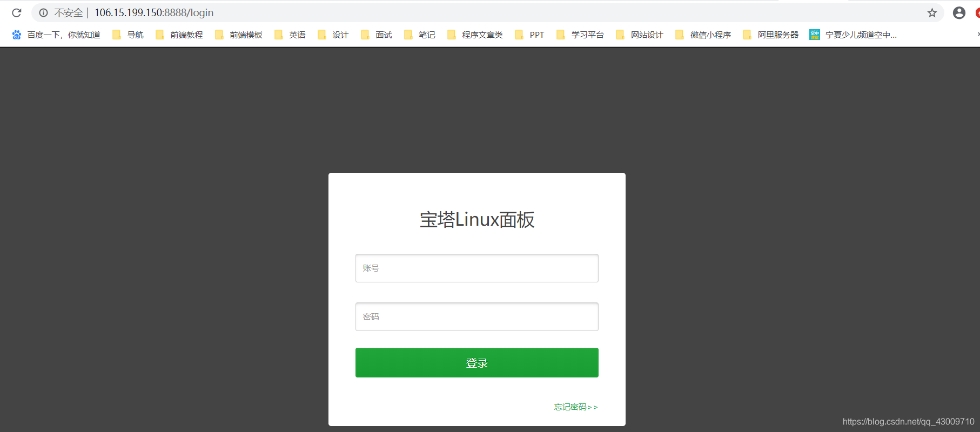Viewport: 980px width, 432px height.
Task: Open the 前端教程 bookmark folder
Action: (x=179, y=35)
